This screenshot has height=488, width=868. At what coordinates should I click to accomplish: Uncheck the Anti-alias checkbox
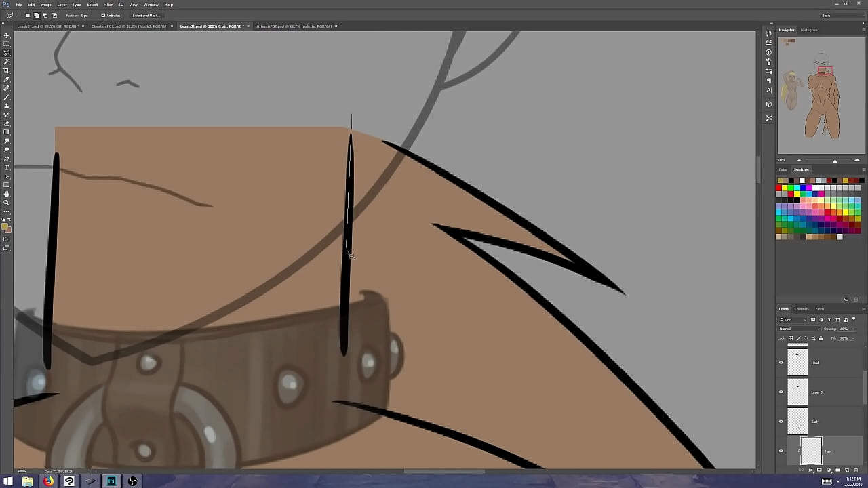103,15
